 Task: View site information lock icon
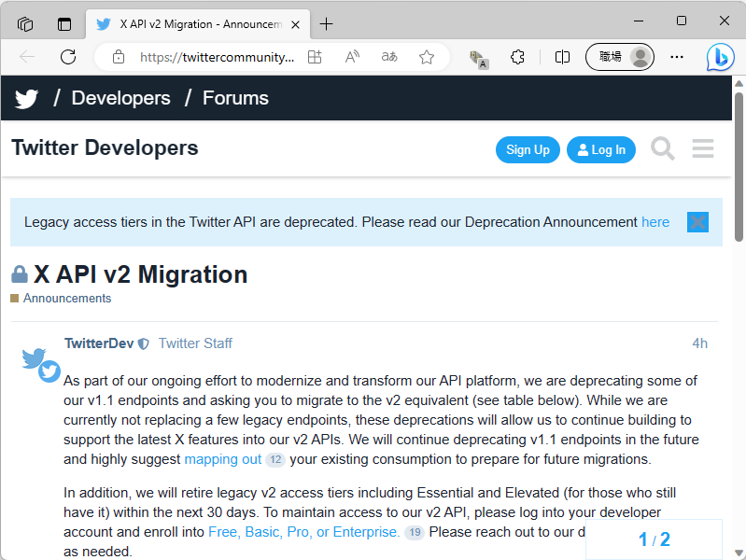tap(119, 57)
